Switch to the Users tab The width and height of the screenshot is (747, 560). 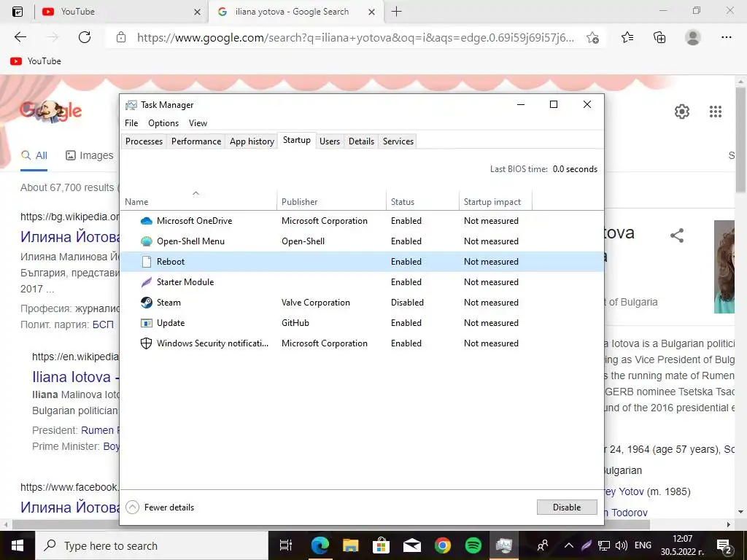(330, 141)
